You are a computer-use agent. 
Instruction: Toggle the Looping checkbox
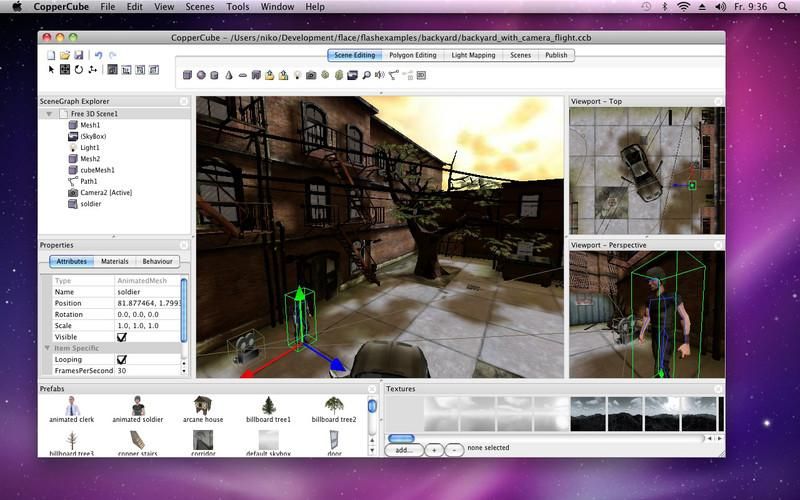coord(122,359)
